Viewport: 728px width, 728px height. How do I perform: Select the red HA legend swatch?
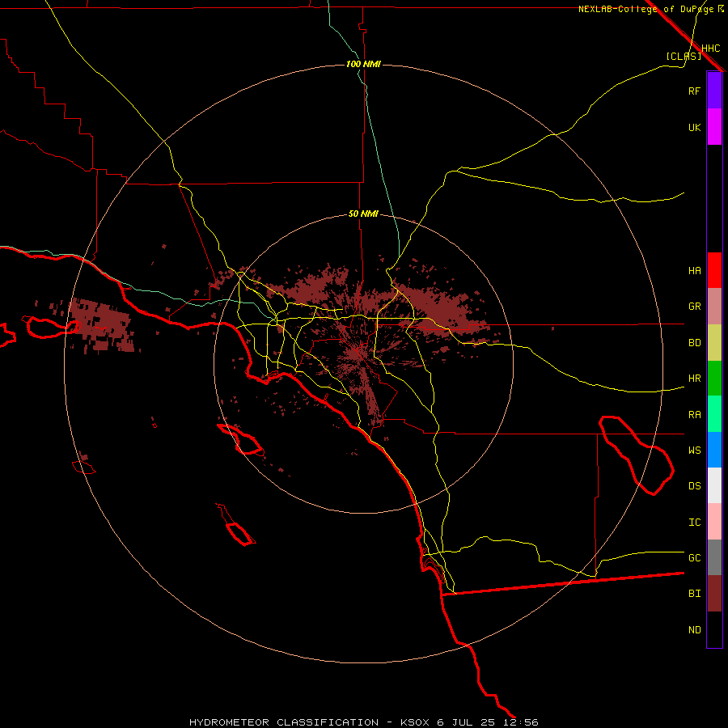pos(714,270)
